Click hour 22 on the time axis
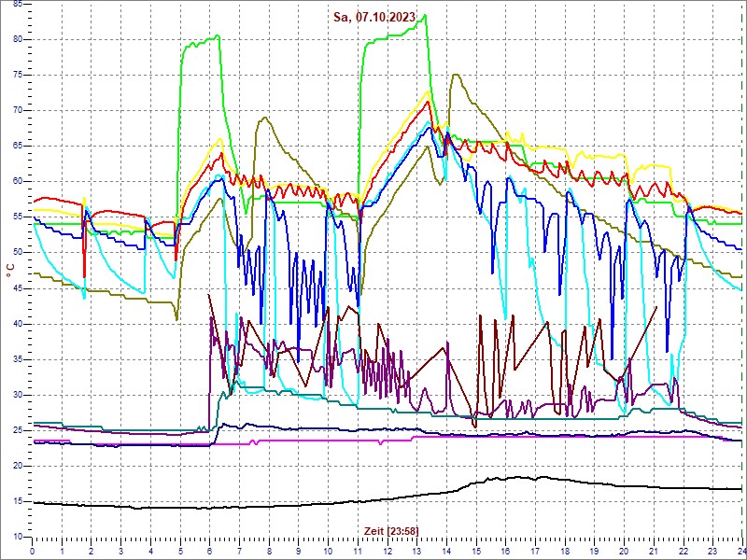The width and height of the screenshot is (747, 560). point(684,551)
